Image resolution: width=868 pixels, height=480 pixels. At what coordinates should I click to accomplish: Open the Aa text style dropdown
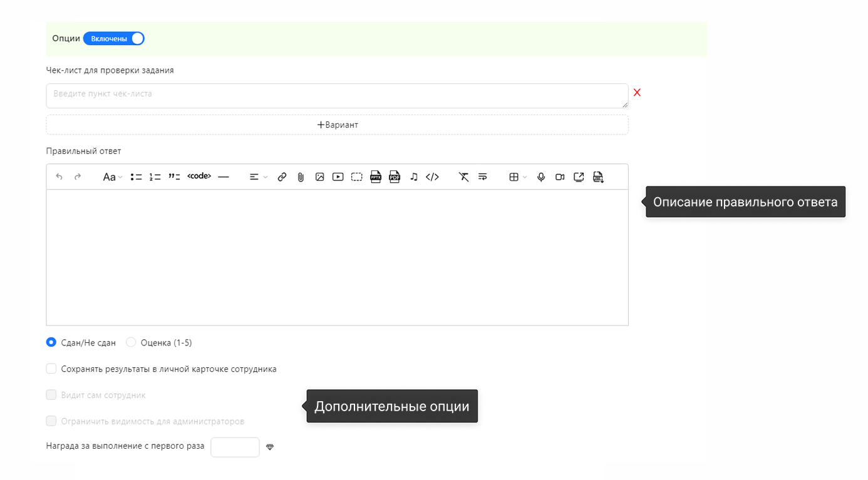click(x=113, y=177)
